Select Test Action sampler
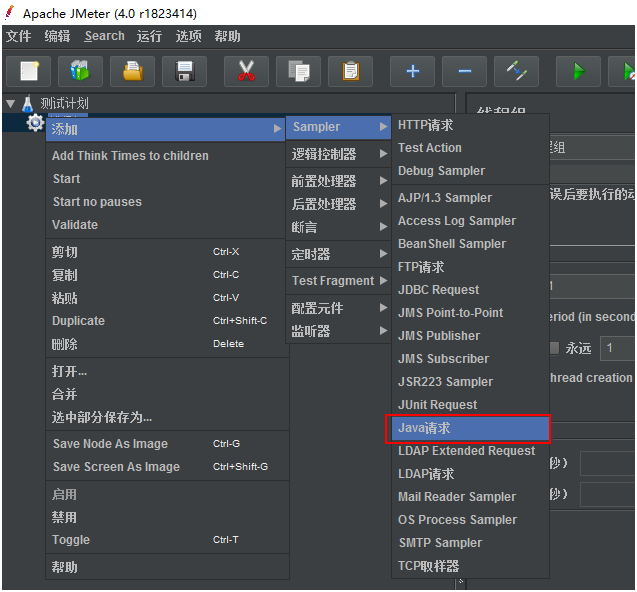 pos(470,148)
